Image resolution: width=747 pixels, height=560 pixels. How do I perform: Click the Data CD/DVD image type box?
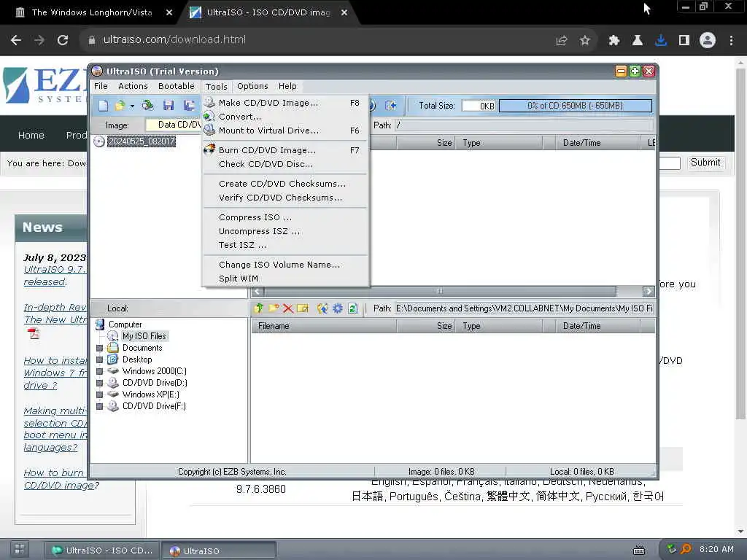click(174, 125)
